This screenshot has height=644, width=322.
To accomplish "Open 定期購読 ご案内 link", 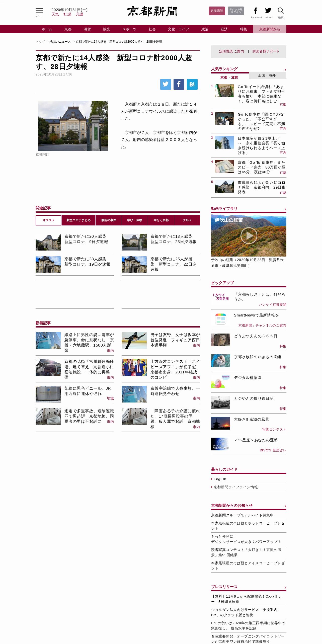I will coord(231,51).
